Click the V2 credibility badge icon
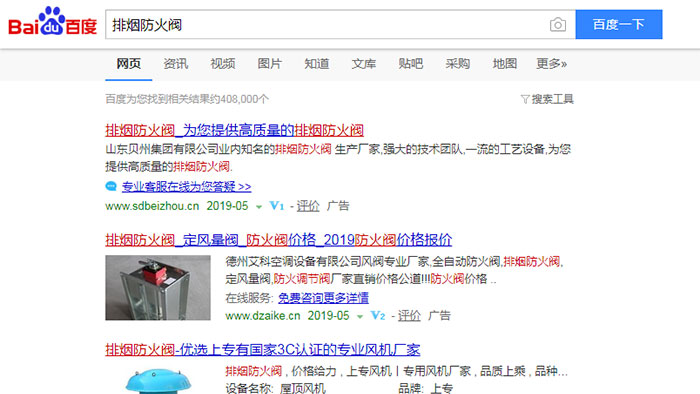700x394 pixels. click(x=378, y=315)
